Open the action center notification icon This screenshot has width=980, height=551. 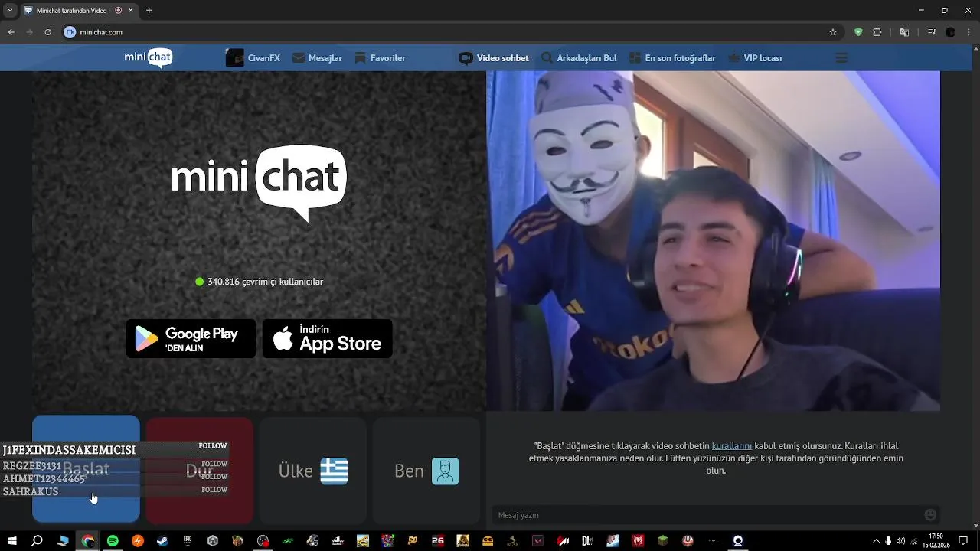pyautogui.click(x=963, y=541)
